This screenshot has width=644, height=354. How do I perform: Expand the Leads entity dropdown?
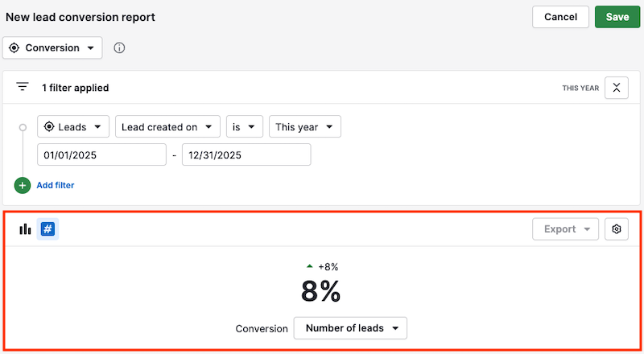[73, 127]
